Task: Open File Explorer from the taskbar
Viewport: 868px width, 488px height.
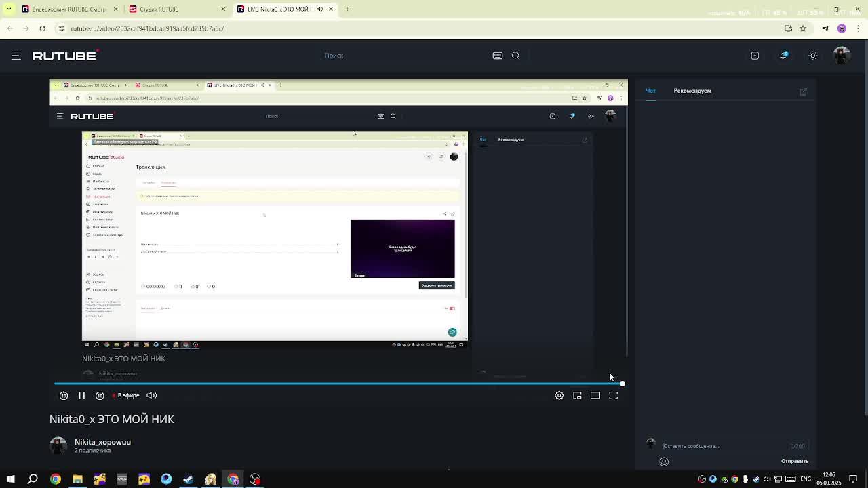Action: coord(77,479)
